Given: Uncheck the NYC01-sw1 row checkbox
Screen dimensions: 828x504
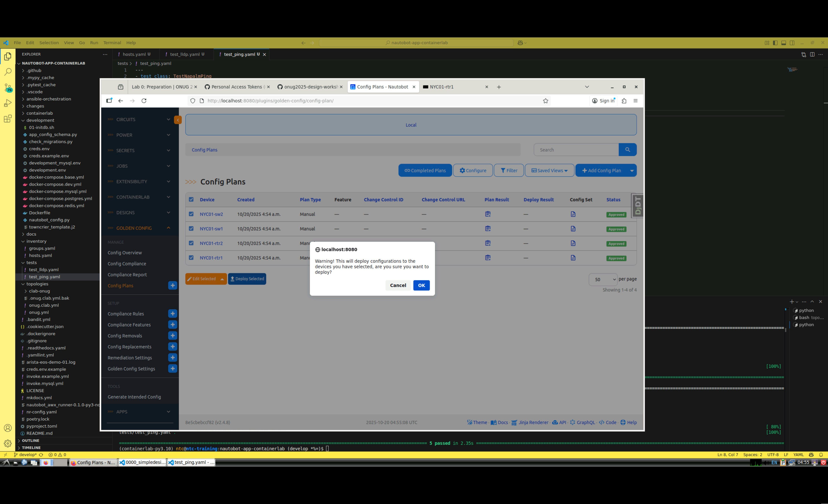Looking at the screenshot, I should [191, 228].
